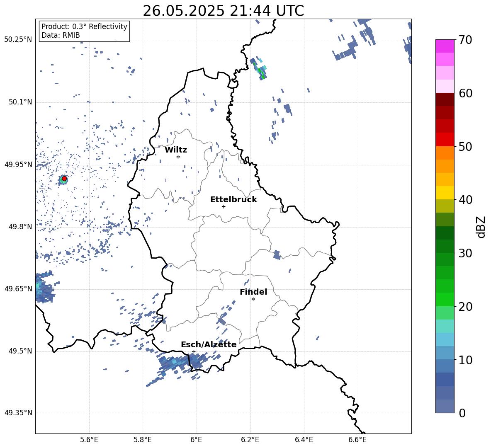Click the 49.8°N latitude label
491x448 pixels.
20,227
